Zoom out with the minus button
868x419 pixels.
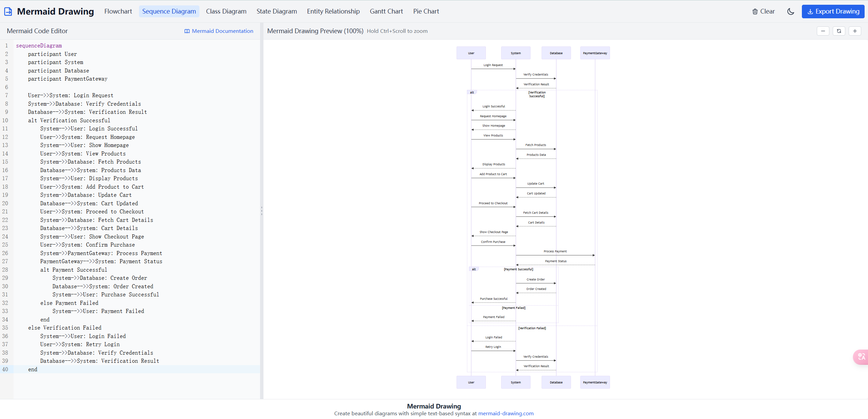[823, 31]
